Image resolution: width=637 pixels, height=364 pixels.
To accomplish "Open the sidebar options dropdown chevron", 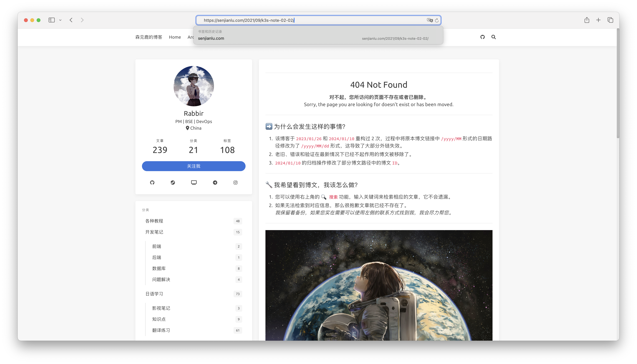I will coord(60,20).
